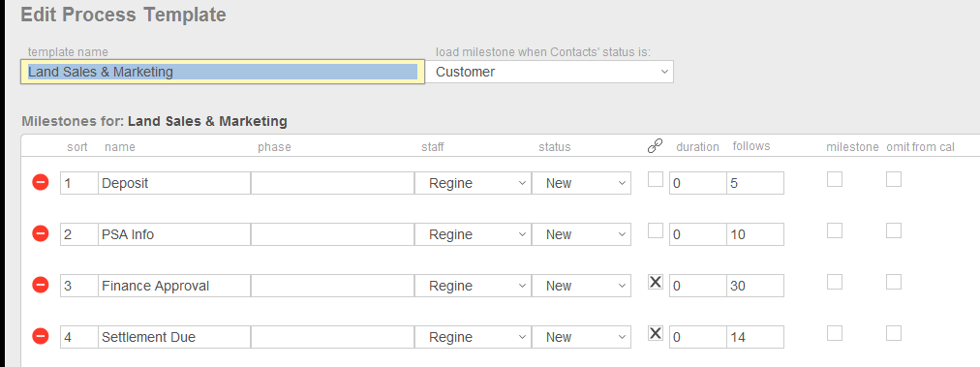Delete the Settlement Due milestone row
Viewport: 980px width, 367px height.
[40, 336]
